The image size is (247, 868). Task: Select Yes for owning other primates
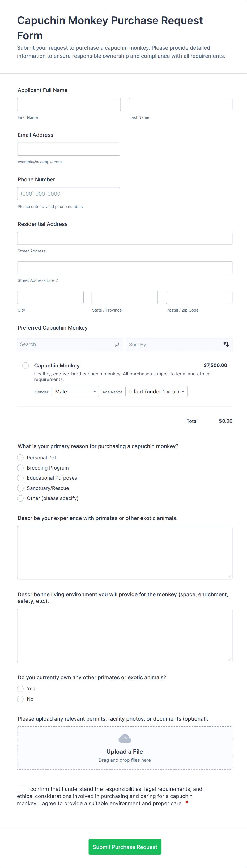(21, 689)
